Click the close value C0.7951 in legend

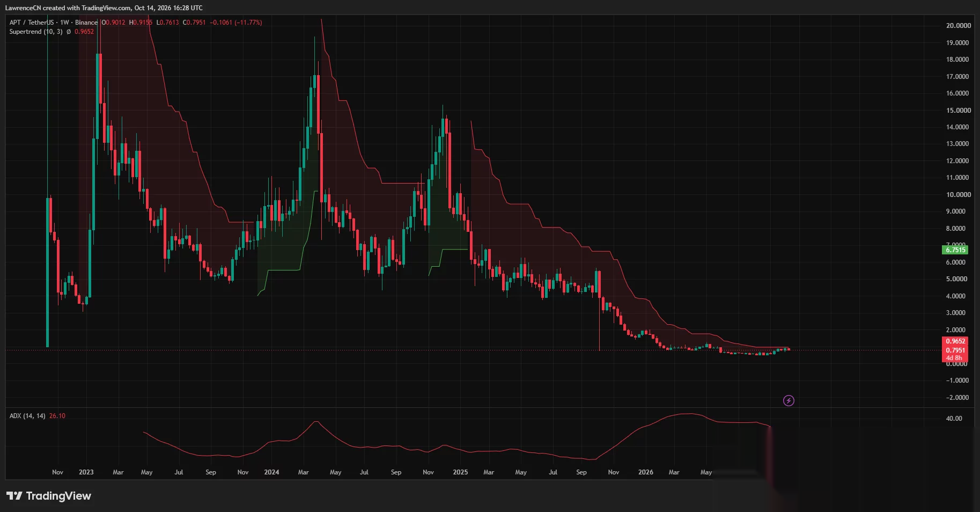coord(194,23)
